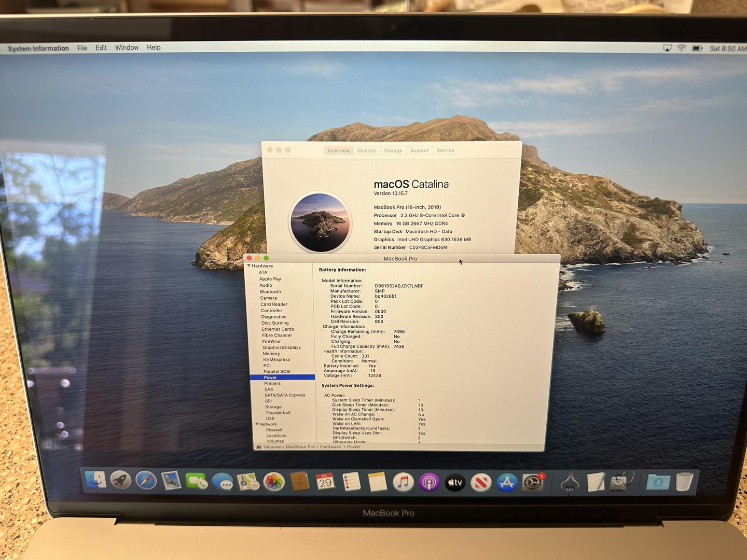
Task: Open TextEdit paper-and-pen icon in dock
Action: 596,482
